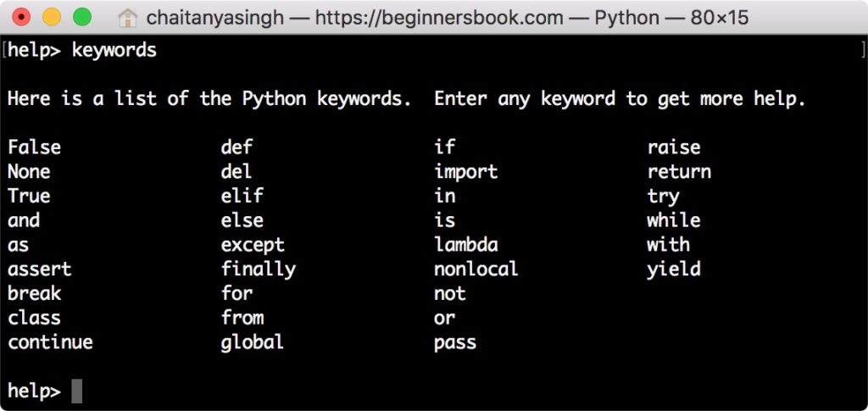
Task: Click the blinking cursor at help prompt
Action: pyautogui.click(x=76, y=392)
